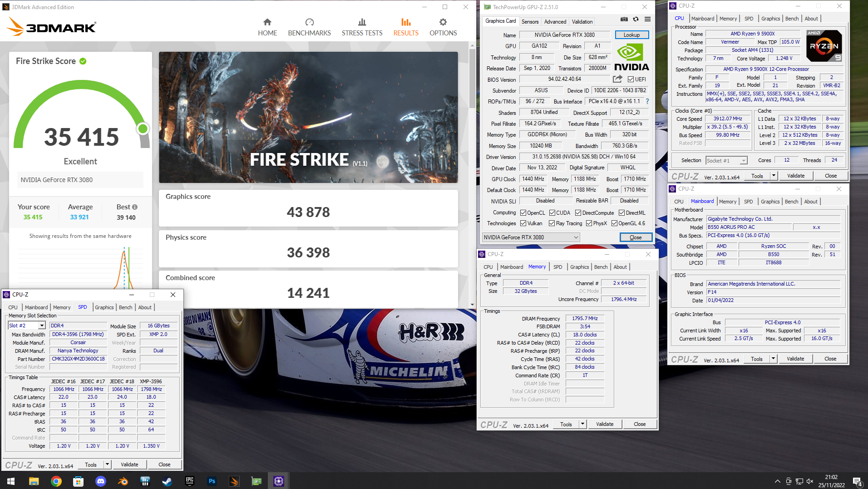
Task: Launch Google Chrome from taskbar
Action: tap(56, 481)
